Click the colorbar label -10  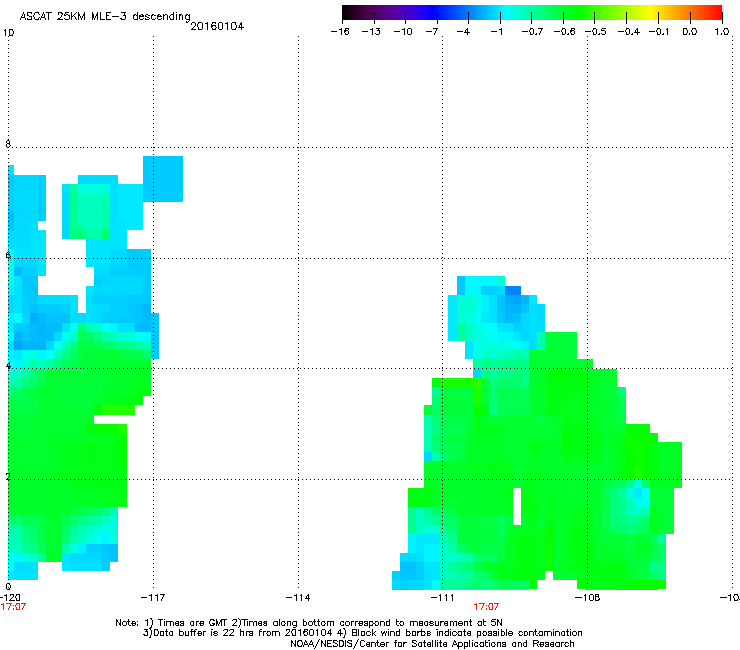click(x=403, y=32)
